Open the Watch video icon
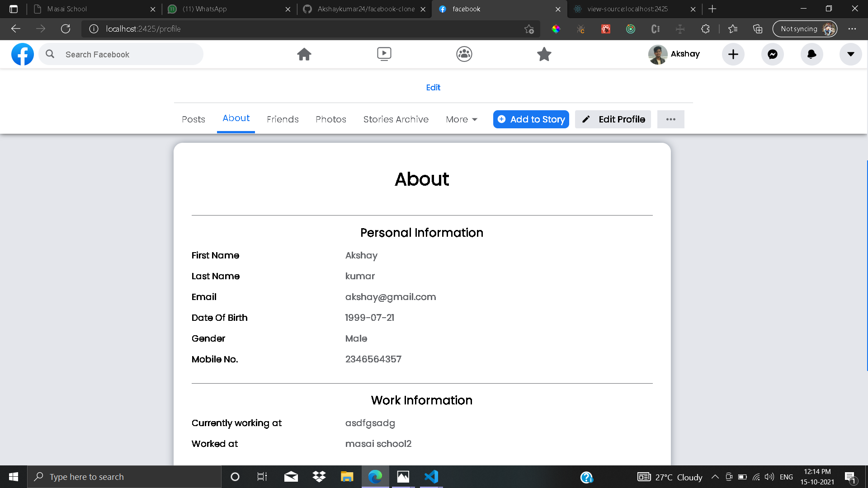The height and width of the screenshot is (488, 868). (384, 54)
